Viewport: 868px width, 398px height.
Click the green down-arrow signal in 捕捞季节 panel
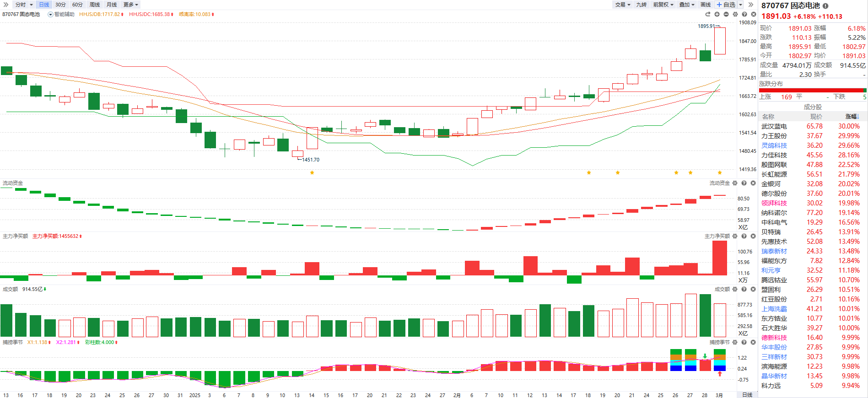(705, 356)
